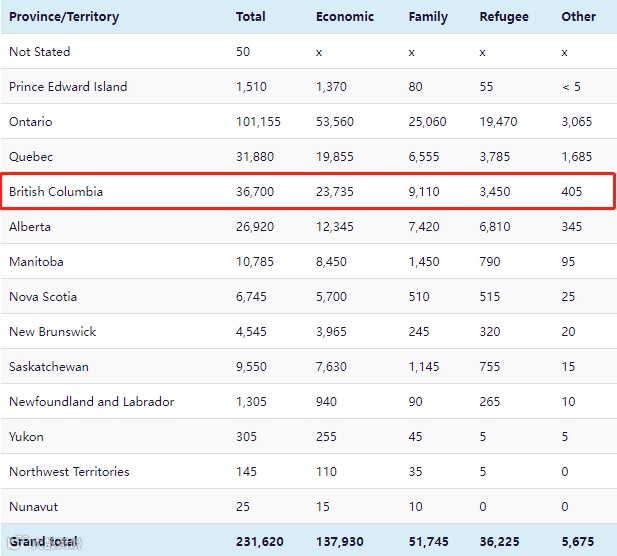Select Ontario's economic value 53,560

point(337,121)
